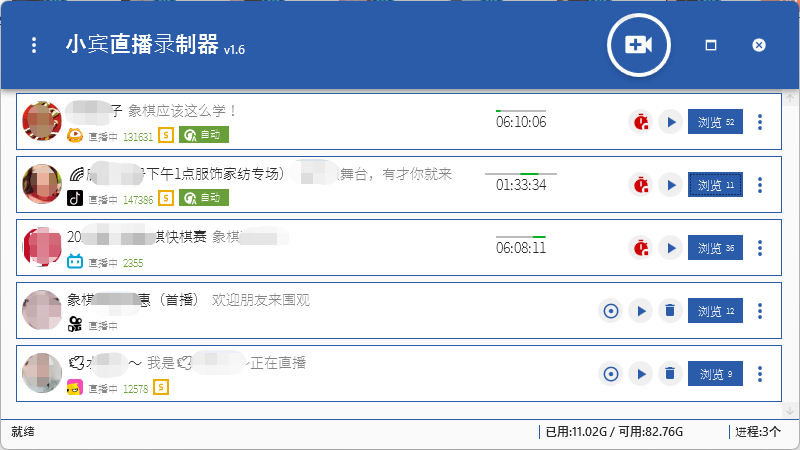
Task: Play the stream in the first row
Action: click(670, 122)
